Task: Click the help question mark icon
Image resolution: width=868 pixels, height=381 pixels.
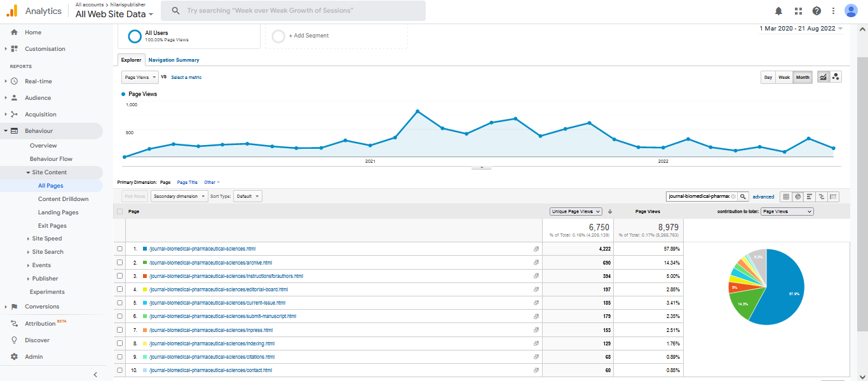Action: tap(817, 11)
